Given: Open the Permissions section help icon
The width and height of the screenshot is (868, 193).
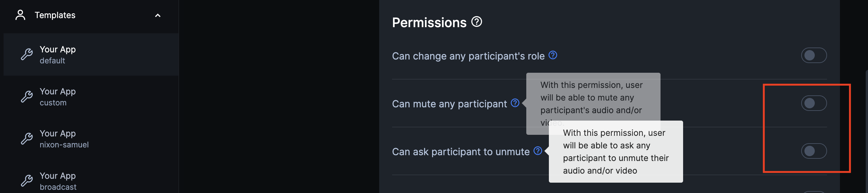Looking at the screenshot, I should tap(476, 22).
